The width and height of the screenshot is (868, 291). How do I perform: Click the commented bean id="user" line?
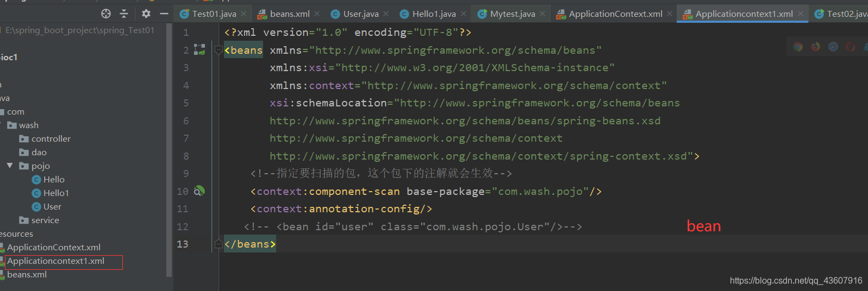[x=413, y=226]
